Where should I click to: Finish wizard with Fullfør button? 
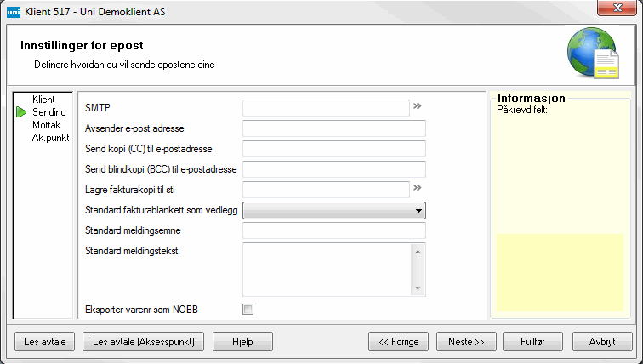[x=531, y=342]
